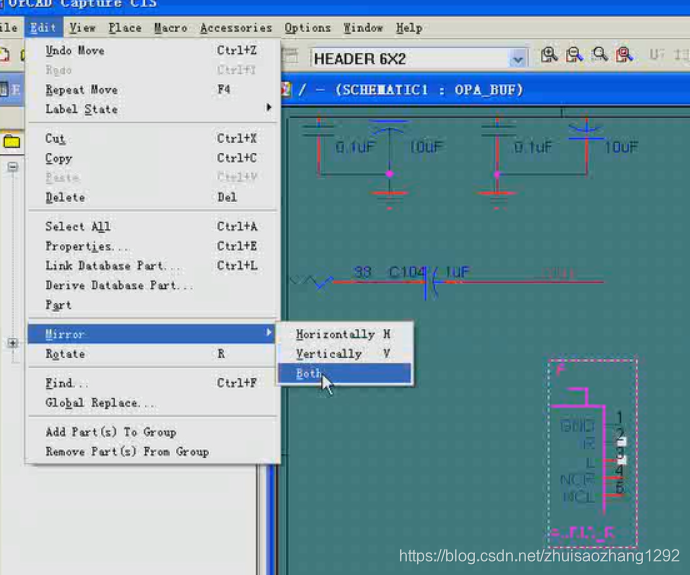Image resolution: width=690 pixels, height=575 pixels.
Task: Click the New document icon in toolbar
Action: pos(5,56)
